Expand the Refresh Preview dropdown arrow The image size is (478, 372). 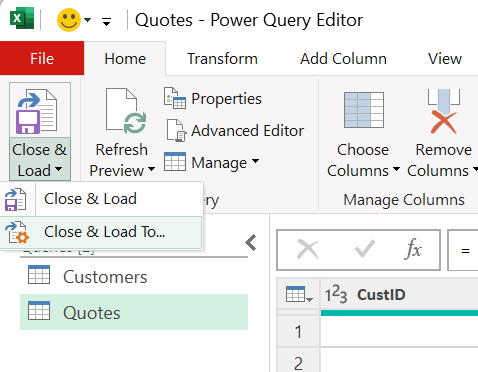[x=151, y=169]
